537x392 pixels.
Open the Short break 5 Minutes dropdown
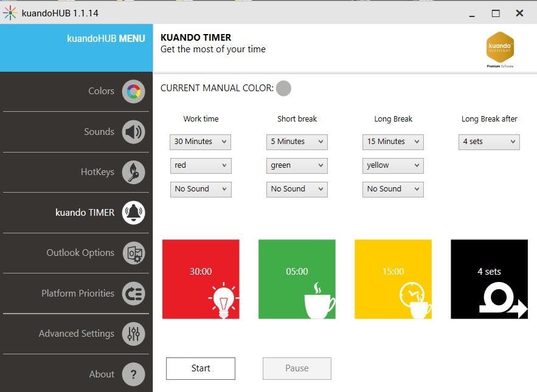tap(297, 142)
